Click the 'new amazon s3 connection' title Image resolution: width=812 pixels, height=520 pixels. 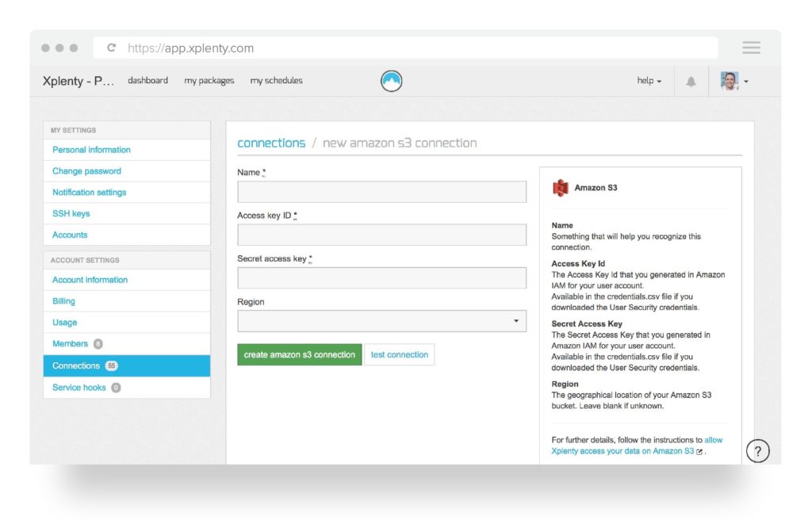click(x=400, y=143)
